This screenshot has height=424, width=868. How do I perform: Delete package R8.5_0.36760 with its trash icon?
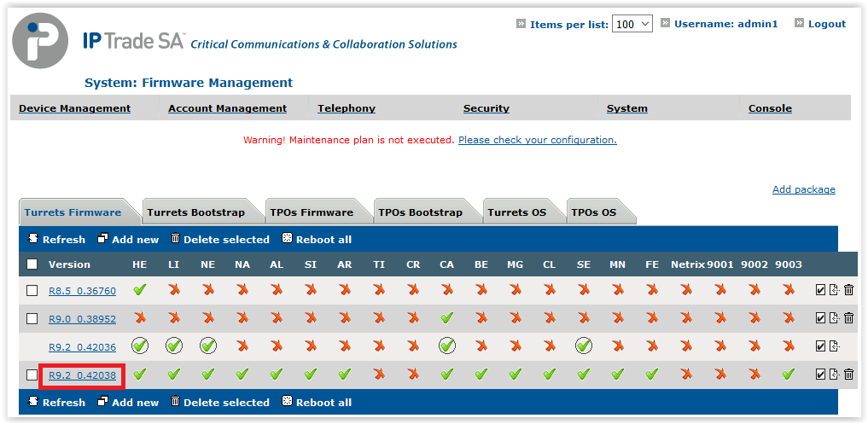click(848, 289)
